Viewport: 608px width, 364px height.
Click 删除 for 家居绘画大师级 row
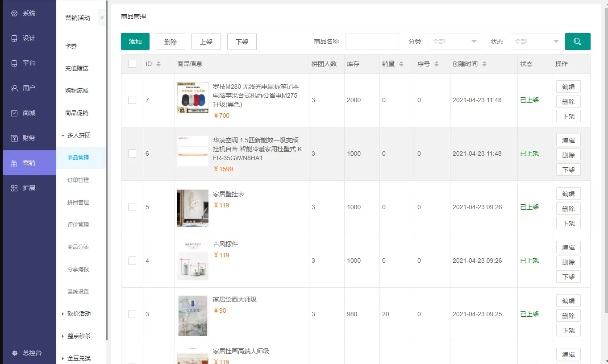pyautogui.click(x=568, y=315)
